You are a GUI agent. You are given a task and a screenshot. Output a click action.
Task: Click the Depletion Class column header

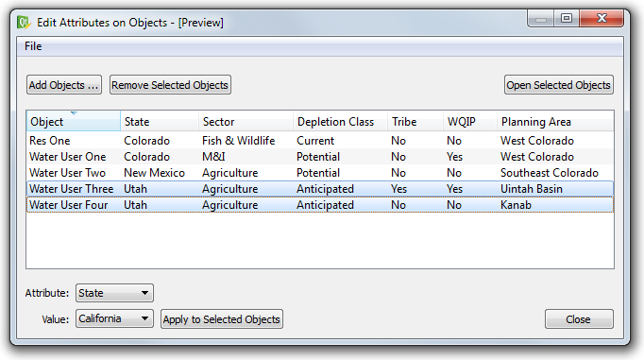coord(340,121)
